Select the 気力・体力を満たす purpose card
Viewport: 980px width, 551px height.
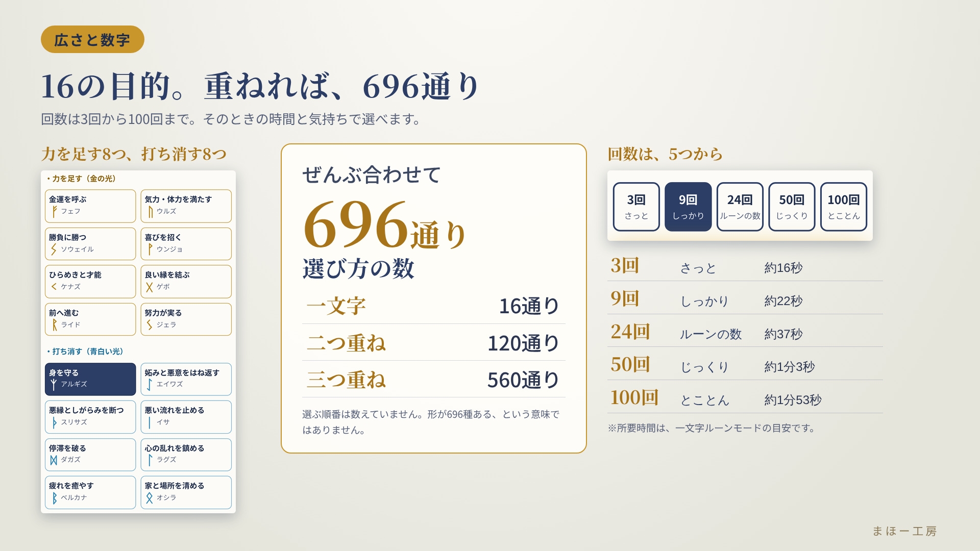coord(186,206)
